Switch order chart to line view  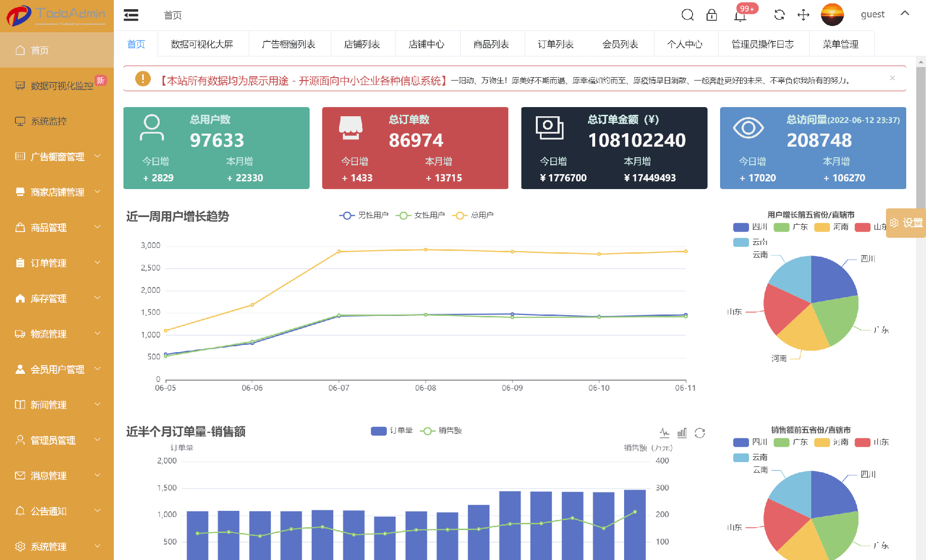[x=665, y=433]
